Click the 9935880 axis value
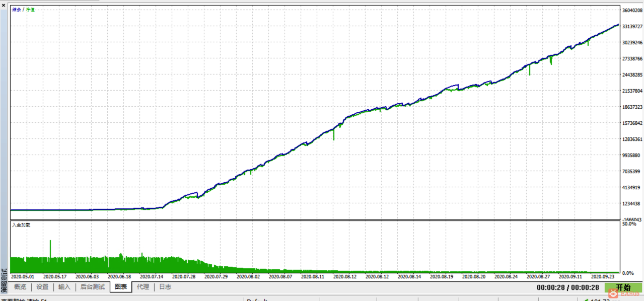 (632, 155)
